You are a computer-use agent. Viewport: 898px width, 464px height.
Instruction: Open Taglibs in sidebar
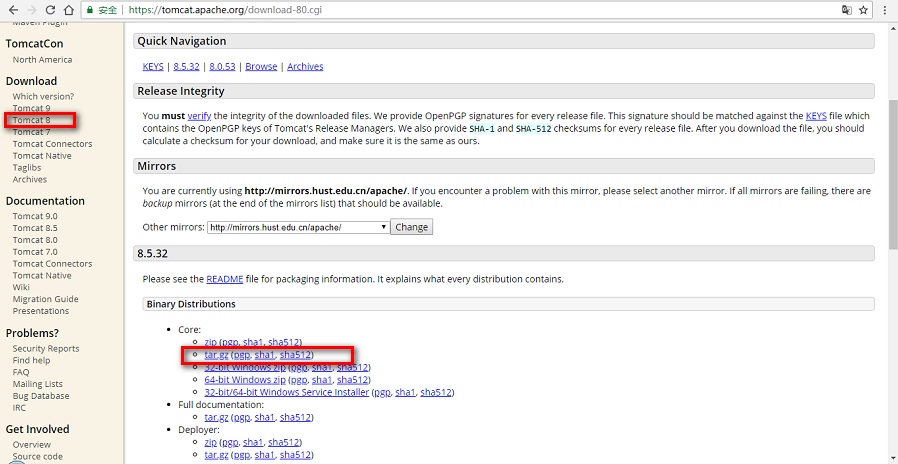click(x=26, y=168)
